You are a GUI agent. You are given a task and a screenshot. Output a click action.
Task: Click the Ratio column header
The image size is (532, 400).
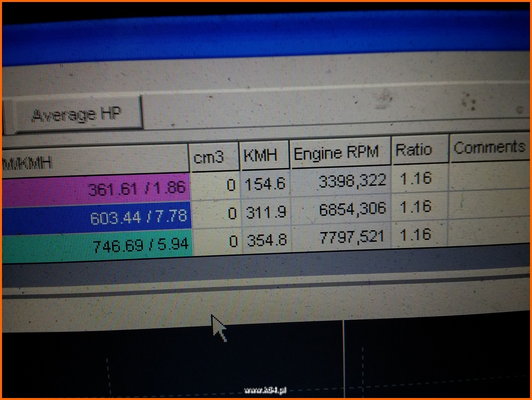click(x=420, y=149)
